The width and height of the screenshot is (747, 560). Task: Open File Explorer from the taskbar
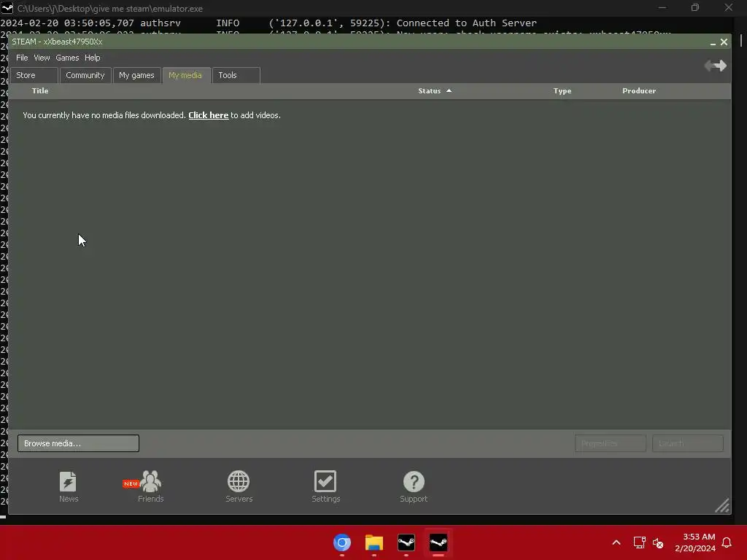click(374, 542)
